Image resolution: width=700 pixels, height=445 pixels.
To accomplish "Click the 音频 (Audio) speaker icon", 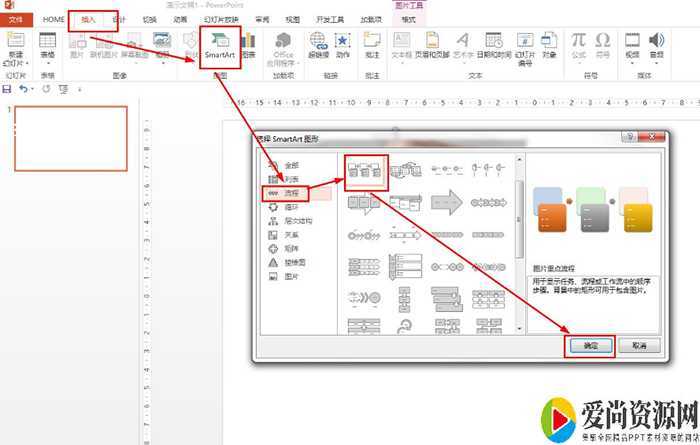I will point(657,41).
